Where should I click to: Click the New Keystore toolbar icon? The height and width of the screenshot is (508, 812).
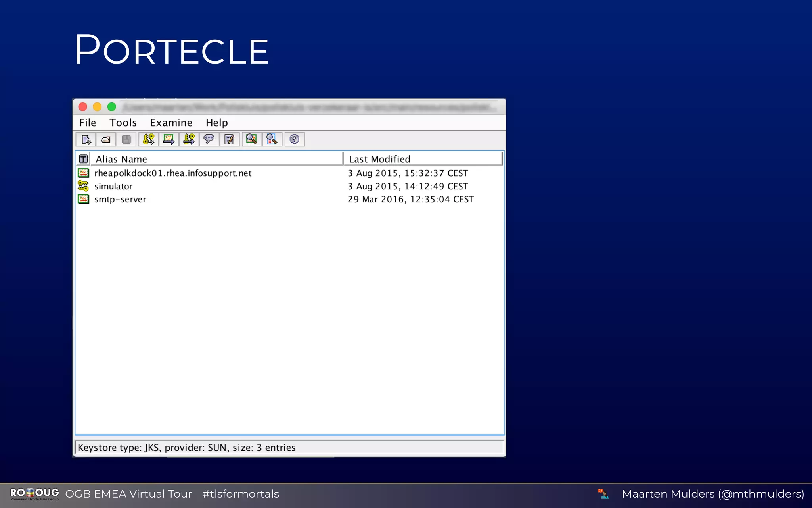(x=86, y=140)
